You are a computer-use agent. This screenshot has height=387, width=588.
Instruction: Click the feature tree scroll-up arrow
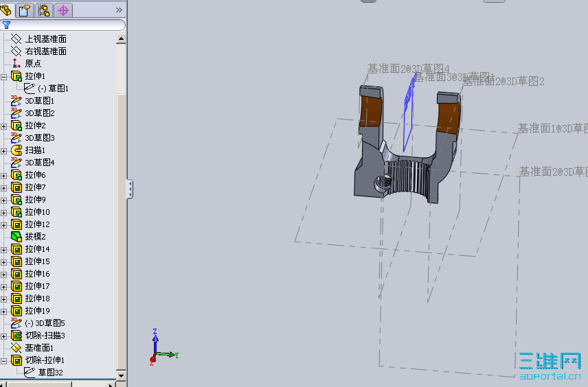pos(121,38)
